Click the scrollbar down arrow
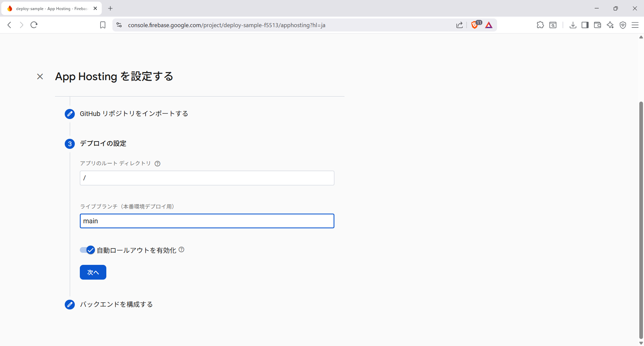 641,343
